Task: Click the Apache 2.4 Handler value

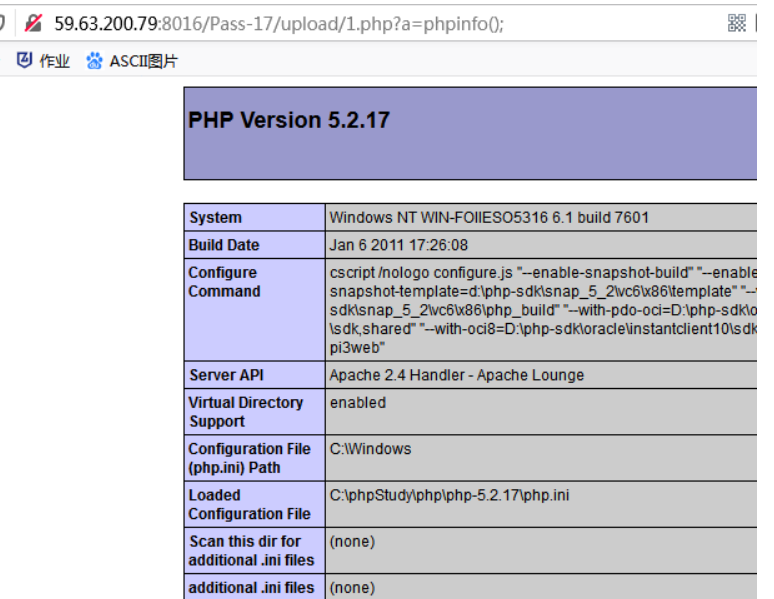Action: tap(457, 375)
